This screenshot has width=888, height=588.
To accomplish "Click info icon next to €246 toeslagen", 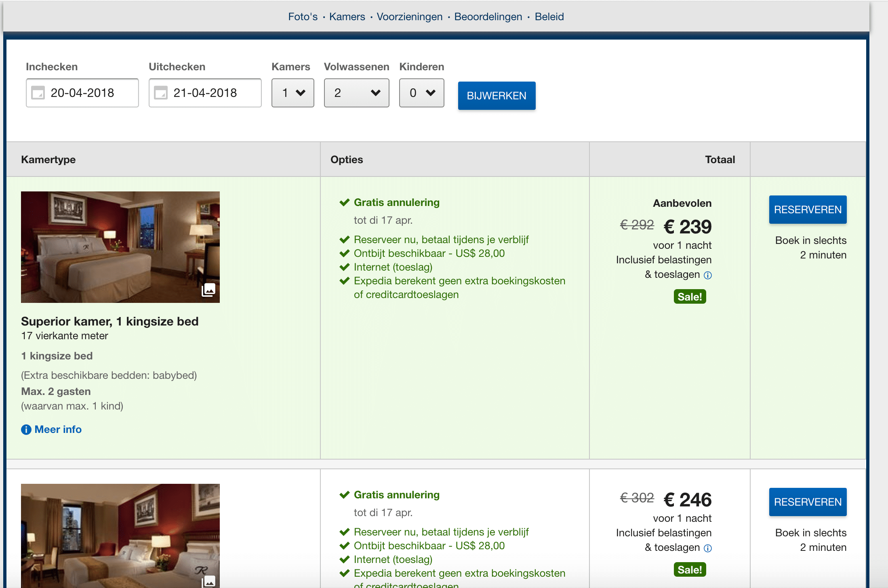I will [x=708, y=548].
